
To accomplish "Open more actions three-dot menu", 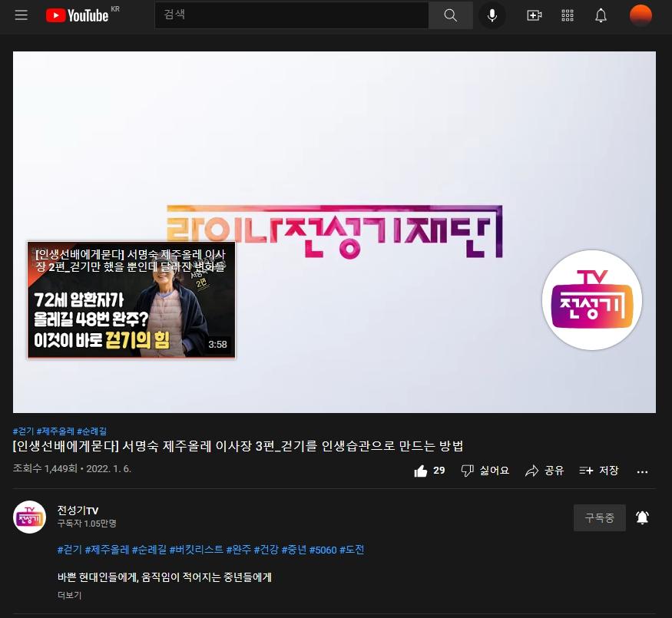I will click(642, 471).
